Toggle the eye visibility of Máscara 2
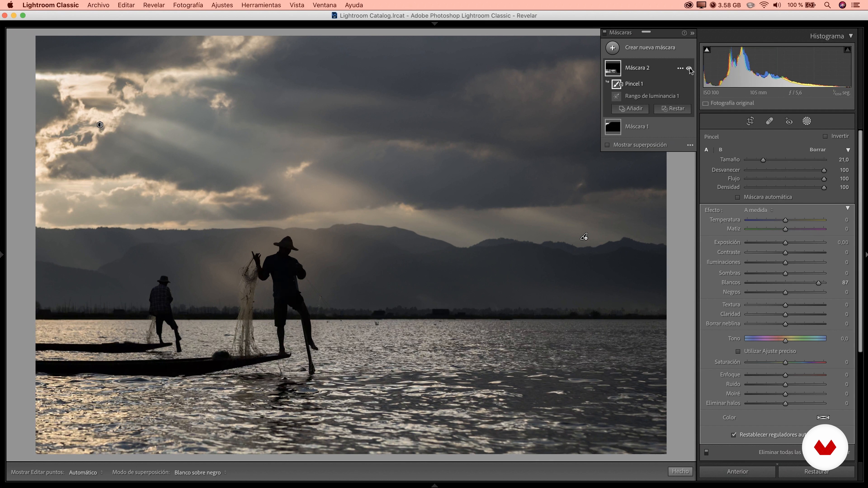This screenshot has width=868, height=488. tap(689, 68)
